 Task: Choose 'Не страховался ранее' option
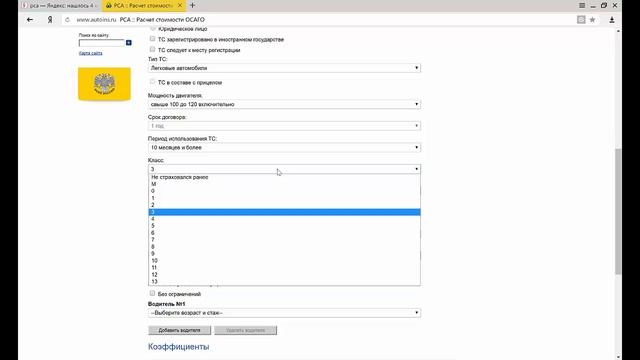pos(284,177)
